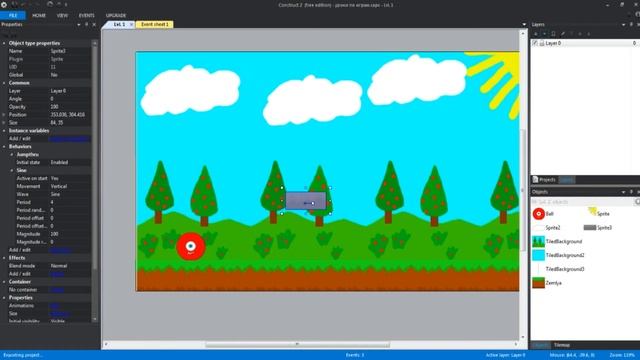Screen dimensions: 640x360
Task: Collapse the Sine behavior group
Action: point(12,171)
